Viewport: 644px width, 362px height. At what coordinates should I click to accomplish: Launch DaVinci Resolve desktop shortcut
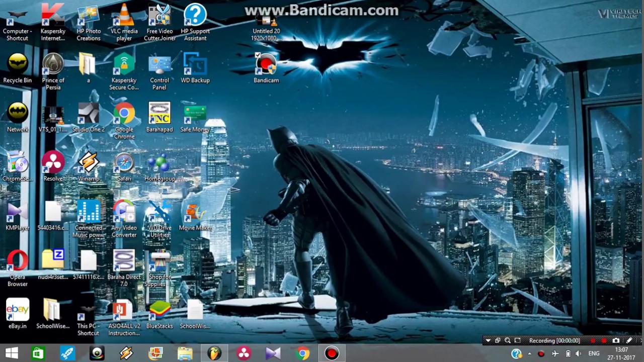[x=53, y=167]
